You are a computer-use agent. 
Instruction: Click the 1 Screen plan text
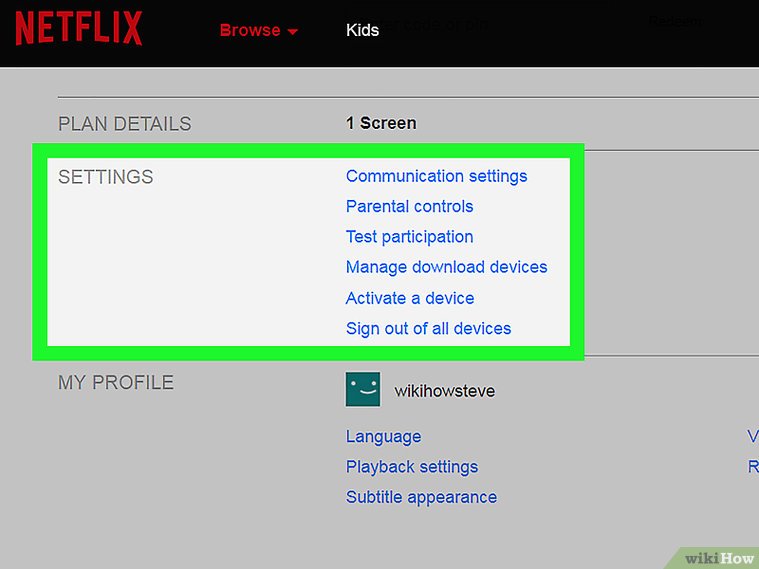click(381, 123)
